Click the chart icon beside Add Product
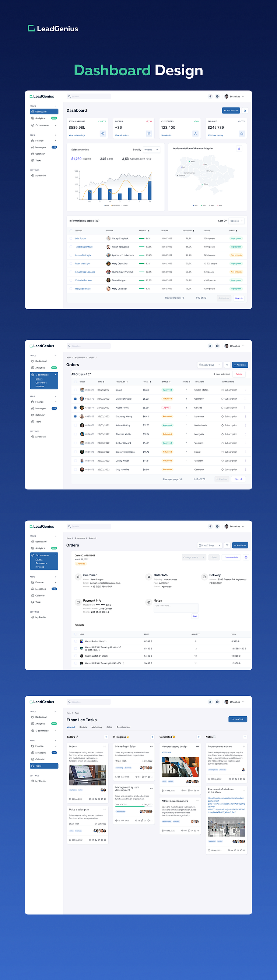 point(245,110)
